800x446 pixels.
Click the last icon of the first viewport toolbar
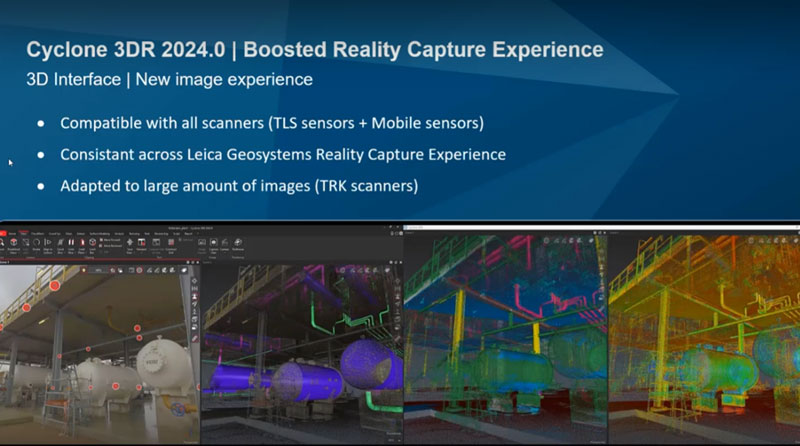point(184,270)
